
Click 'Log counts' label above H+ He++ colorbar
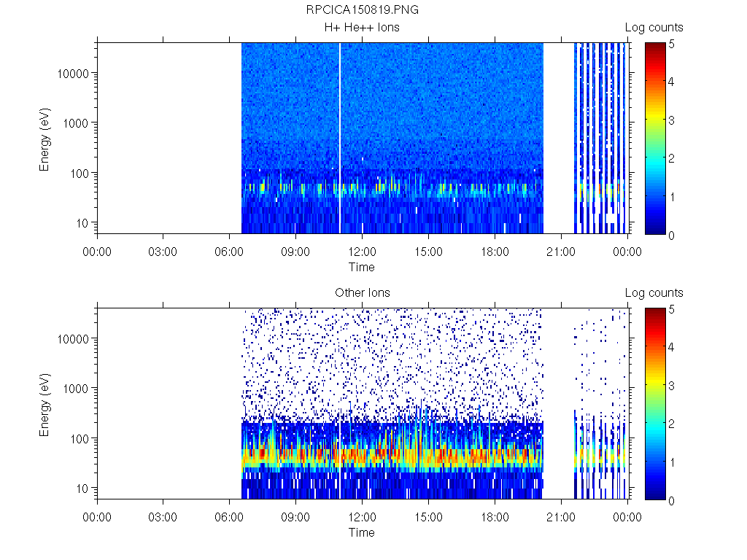pos(654,28)
